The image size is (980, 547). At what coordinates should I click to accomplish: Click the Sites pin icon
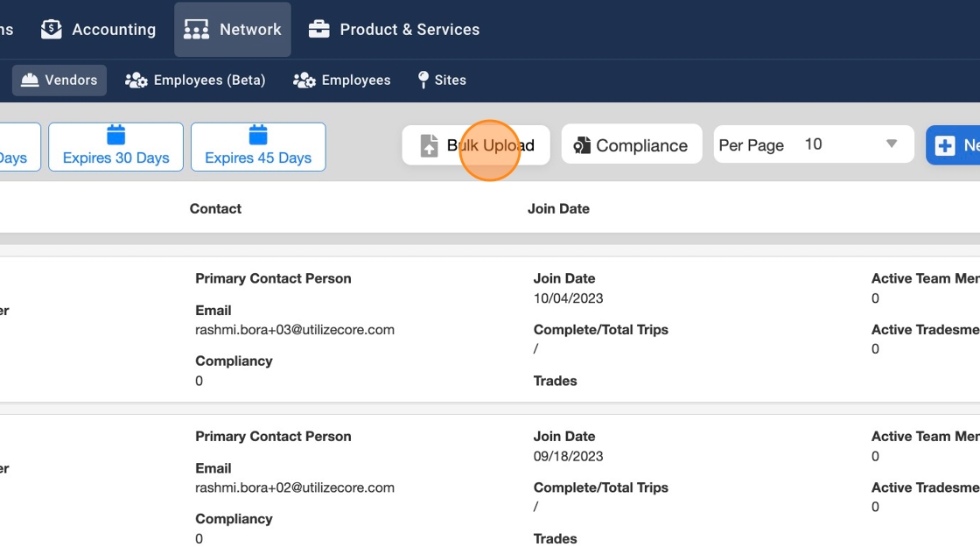(423, 80)
